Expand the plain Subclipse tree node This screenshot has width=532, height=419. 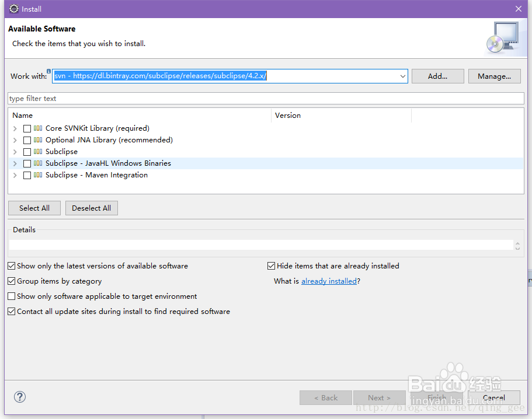15,152
